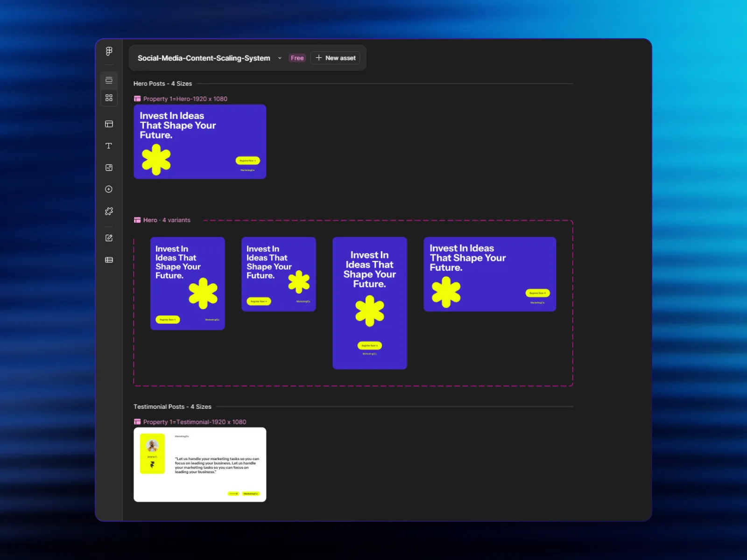Open the Figma logo main menu
Image resolution: width=747 pixels, height=560 pixels.
(109, 51)
